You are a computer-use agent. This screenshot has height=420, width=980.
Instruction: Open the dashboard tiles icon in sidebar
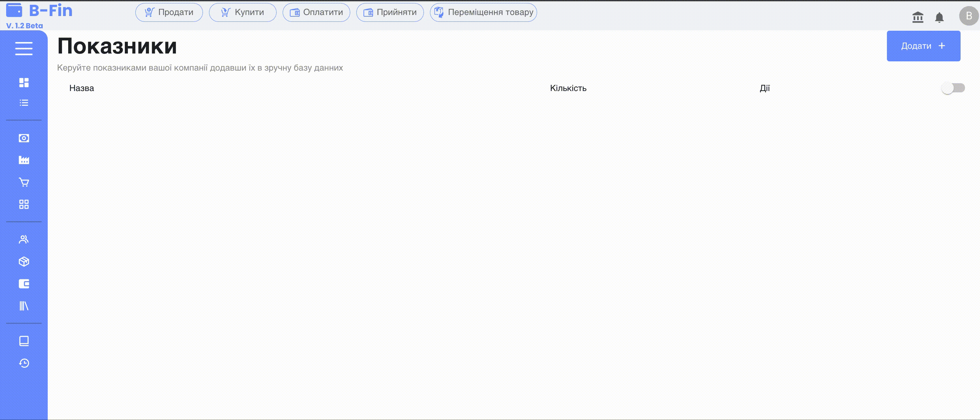[24, 82]
